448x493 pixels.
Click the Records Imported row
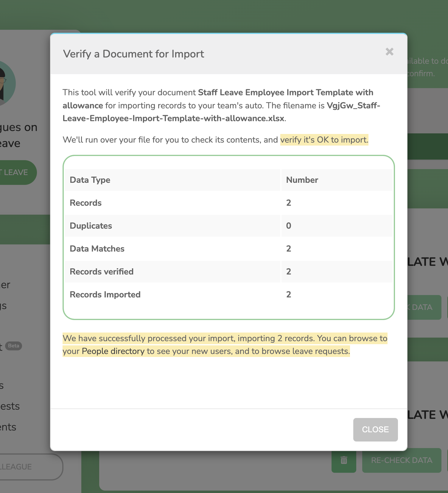229,294
